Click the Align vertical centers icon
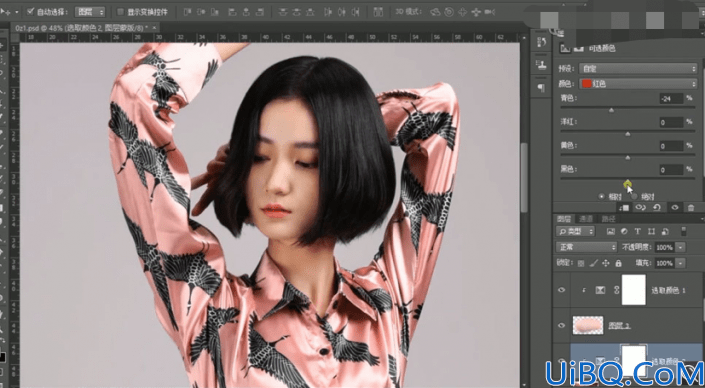 click(202, 12)
